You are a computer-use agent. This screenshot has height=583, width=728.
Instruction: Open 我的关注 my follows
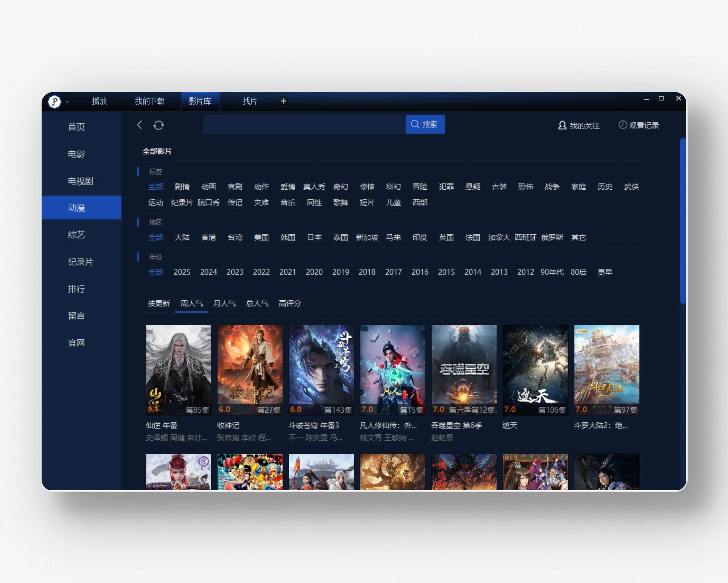(579, 126)
